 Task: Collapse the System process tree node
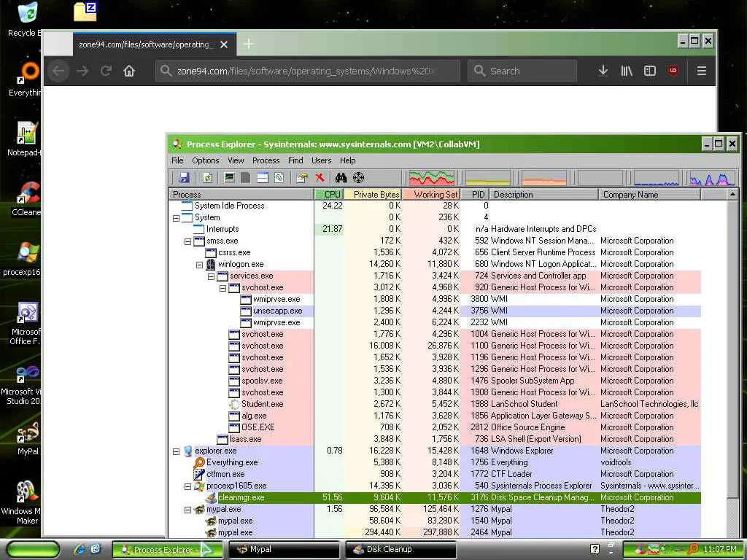[x=176, y=218]
